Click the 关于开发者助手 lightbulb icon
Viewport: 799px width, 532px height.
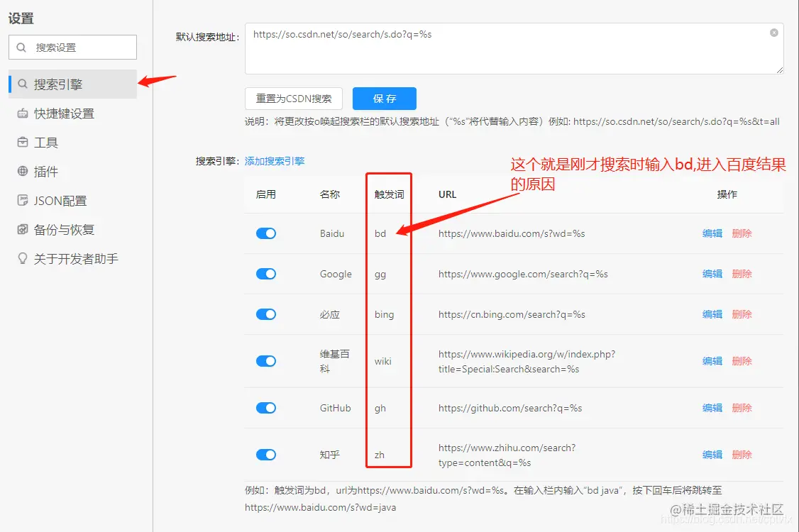pyautogui.click(x=23, y=258)
